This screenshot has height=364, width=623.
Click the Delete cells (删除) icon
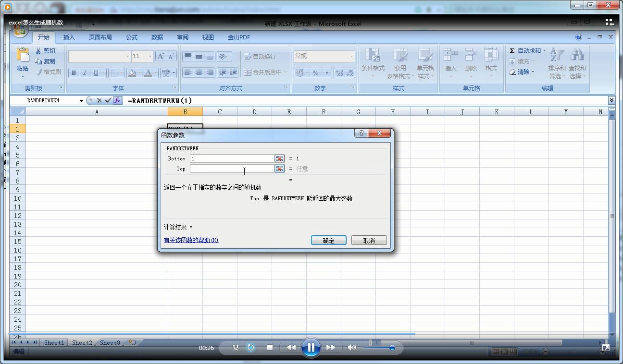click(x=471, y=55)
